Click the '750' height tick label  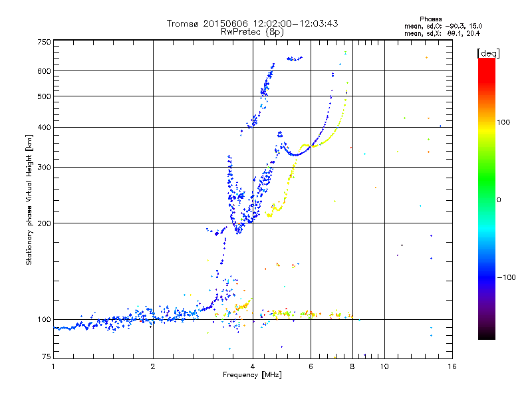pos(44,42)
